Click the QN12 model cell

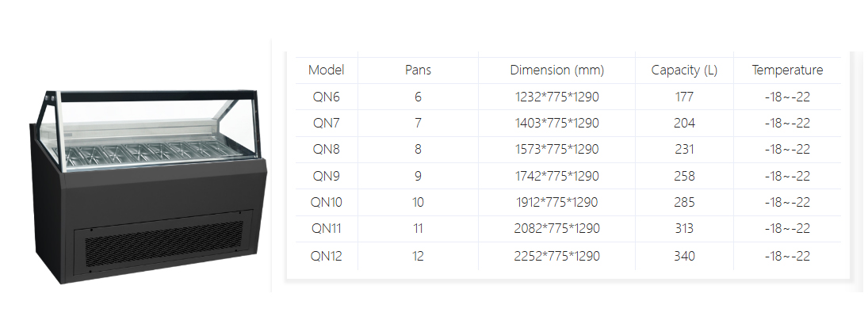click(x=326, y=255)
